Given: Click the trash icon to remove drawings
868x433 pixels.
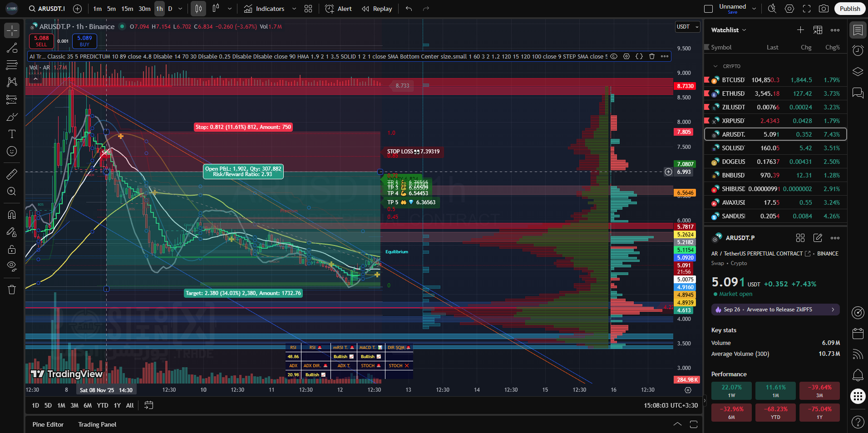Looking at the screenshot, I should click(12, 290).
